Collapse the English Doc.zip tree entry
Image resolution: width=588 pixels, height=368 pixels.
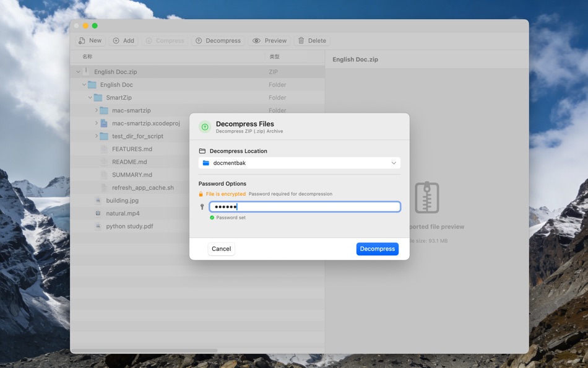click(x=77, y=71)
